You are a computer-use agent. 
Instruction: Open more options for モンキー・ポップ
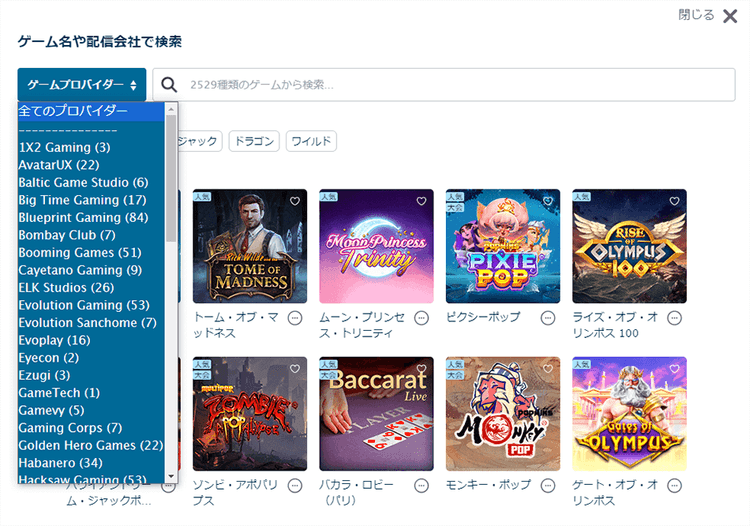point(548,486)
